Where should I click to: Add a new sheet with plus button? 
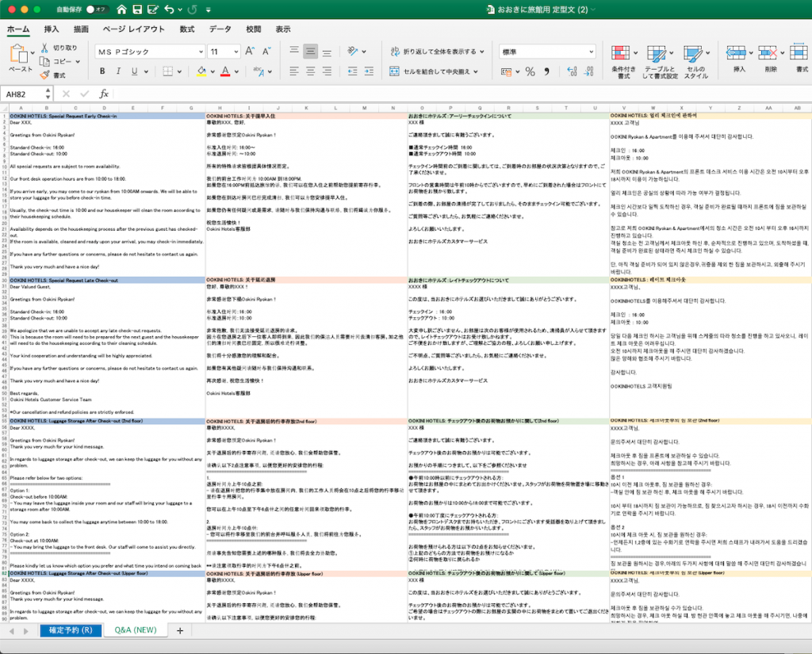(180, 630)
